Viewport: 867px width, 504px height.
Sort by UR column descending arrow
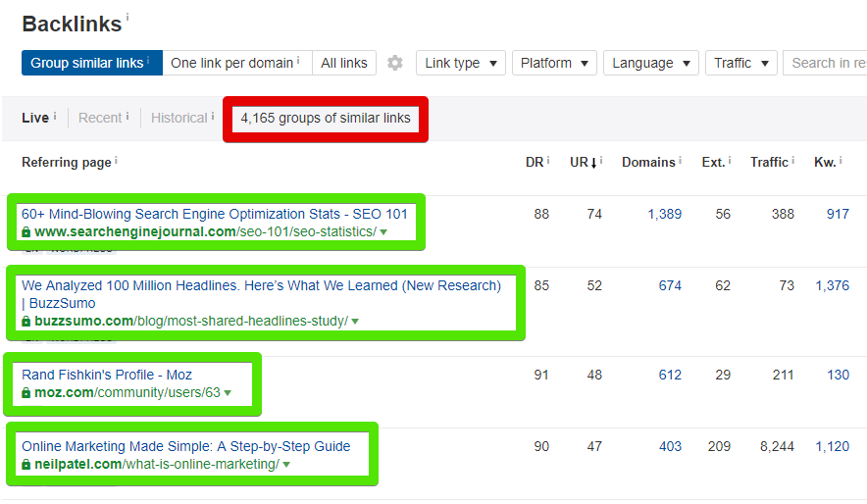[x=593, y=163]
